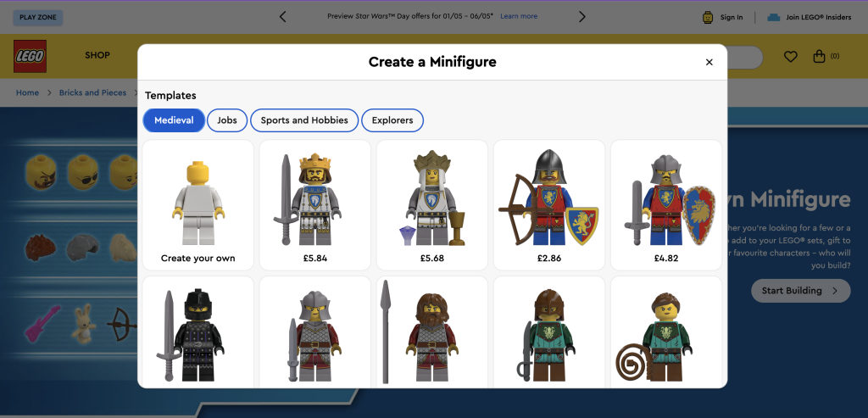This screenshot has width=868, height=418.
Task: Pick the forest ranger with hood template
Action: (549, 332)
